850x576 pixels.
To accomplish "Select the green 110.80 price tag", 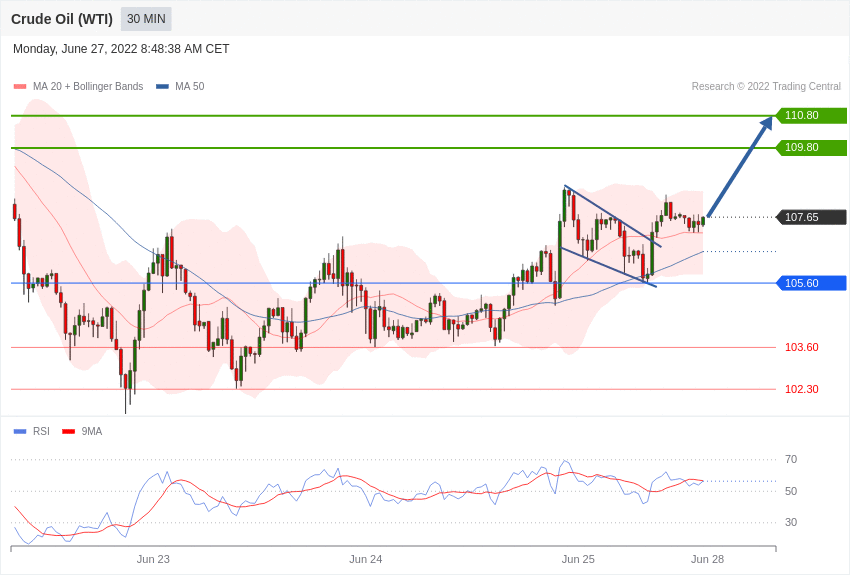I will [x=811, y=116].
